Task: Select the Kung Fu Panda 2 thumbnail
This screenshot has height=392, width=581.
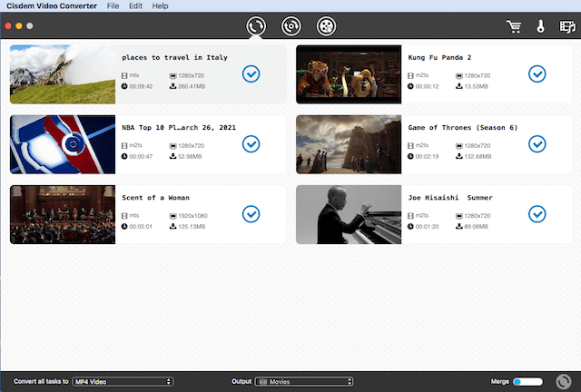Action: pyautogui.click(x=349, y=74)
